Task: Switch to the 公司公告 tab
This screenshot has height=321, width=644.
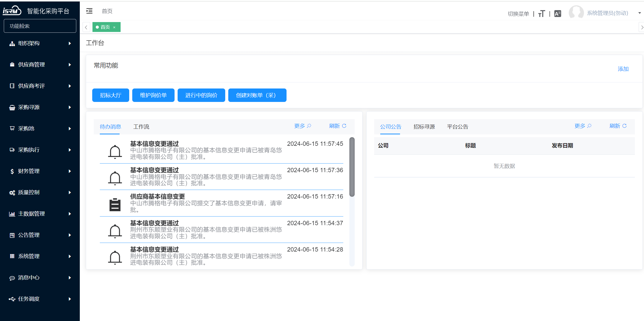Action: pos(391,127)
